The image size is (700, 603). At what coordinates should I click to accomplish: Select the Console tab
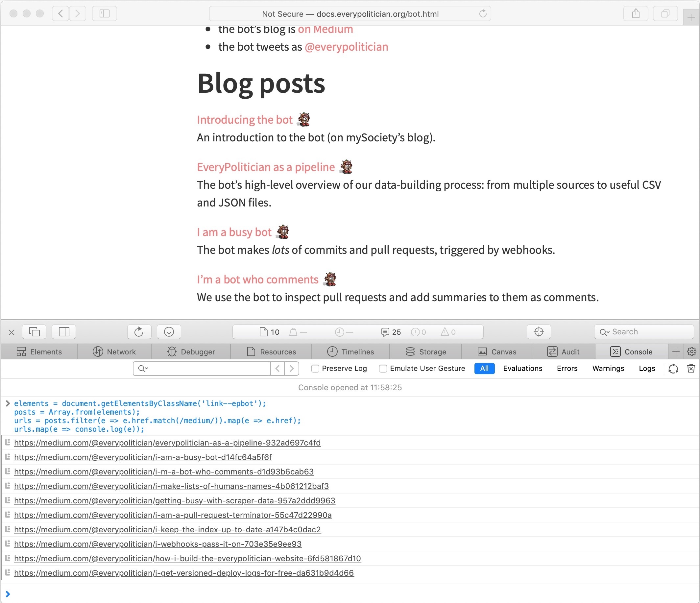[631, 352]
